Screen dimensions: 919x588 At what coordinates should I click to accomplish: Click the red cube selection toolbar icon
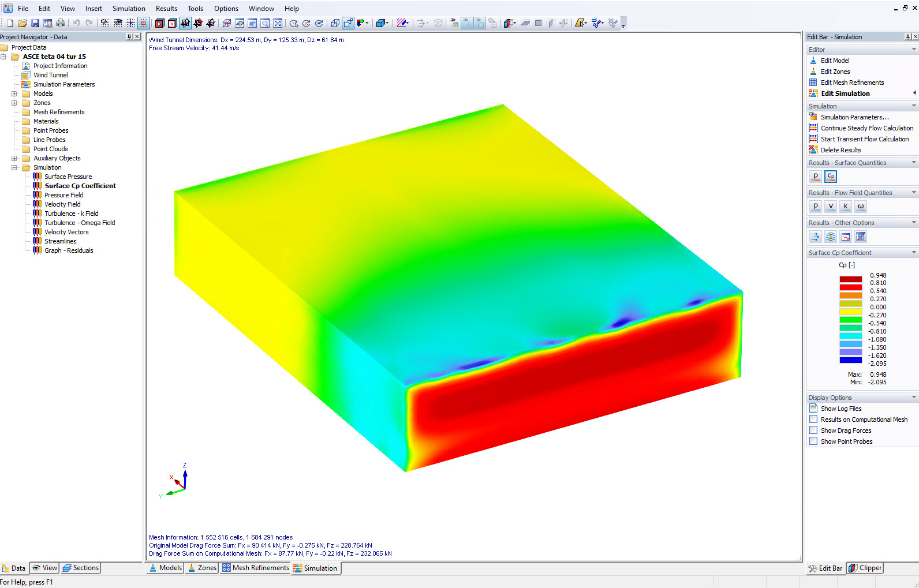coord(159,23)
